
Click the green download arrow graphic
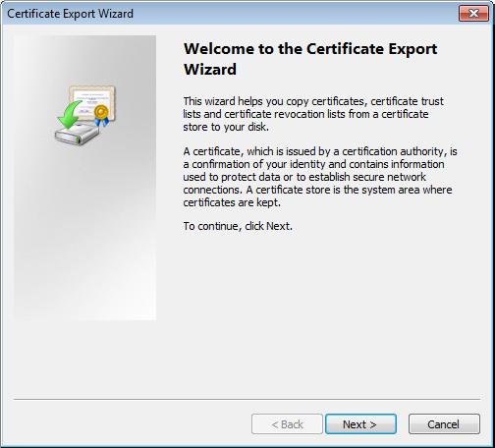[x=70, y=115]
